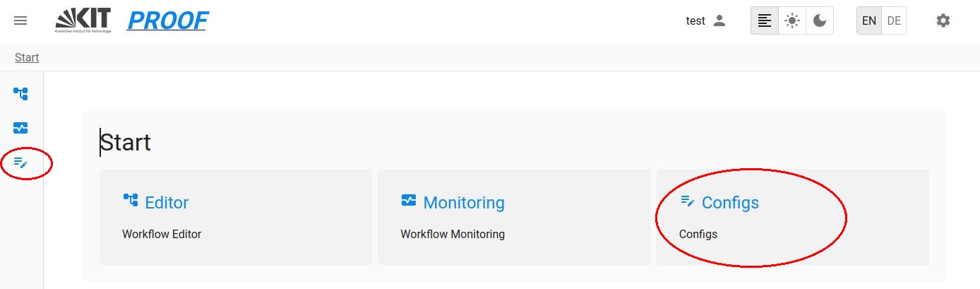Switch language to DE
980x289 pixels.
[894, 20]
